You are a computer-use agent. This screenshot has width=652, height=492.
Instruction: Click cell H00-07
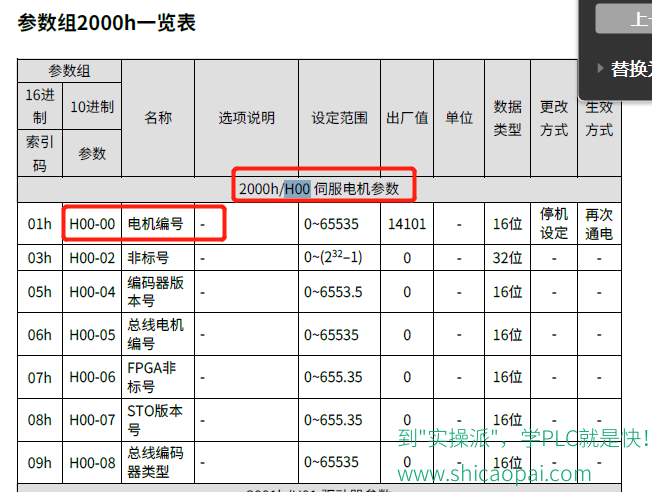92,420
